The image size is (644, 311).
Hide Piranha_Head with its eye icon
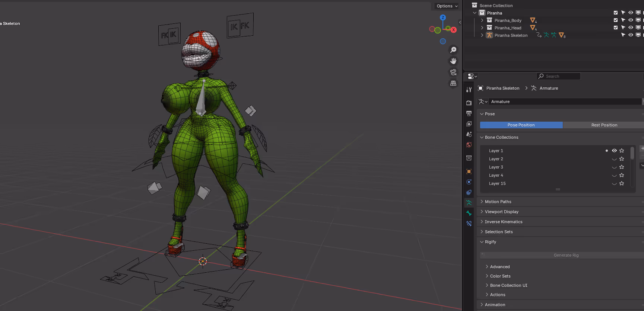[x=631, y=28]
